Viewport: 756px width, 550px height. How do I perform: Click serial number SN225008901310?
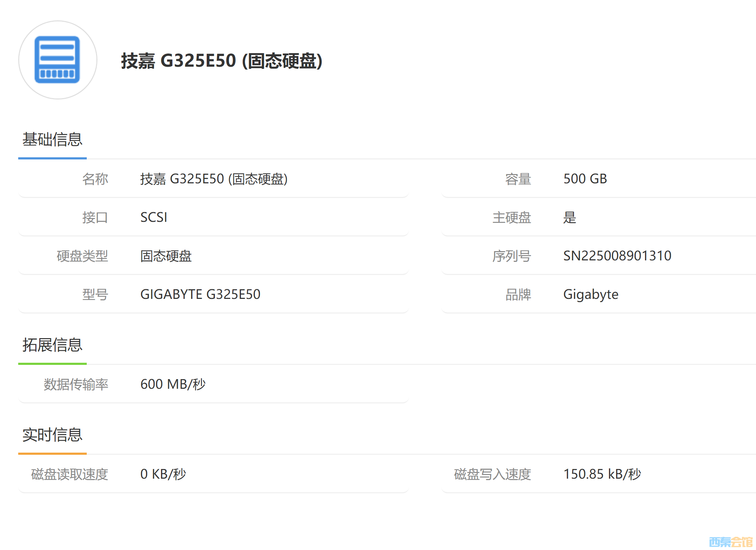[x=617, y=256]
